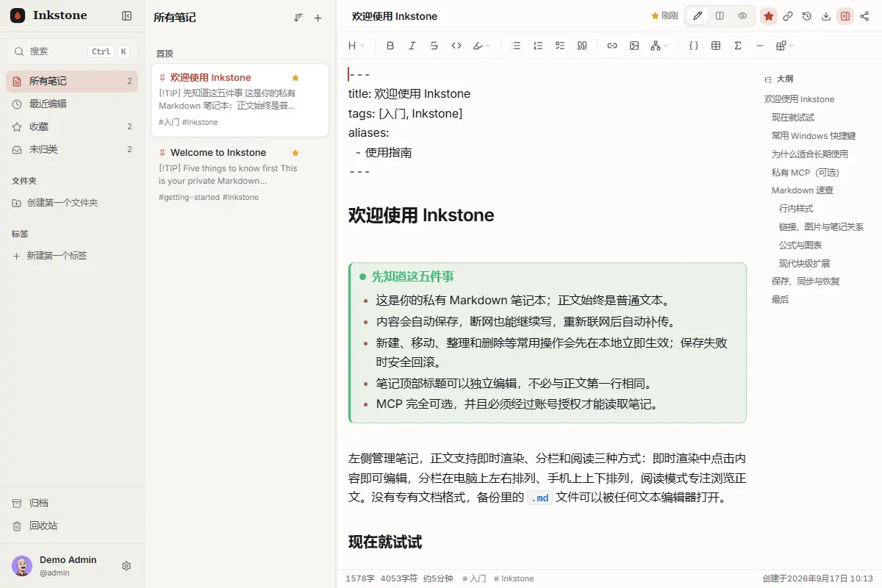Jump to 保存、同步与恢复 in outline
Image resolution: width=882 pixels, height=588 pixels.
(806, 282)
